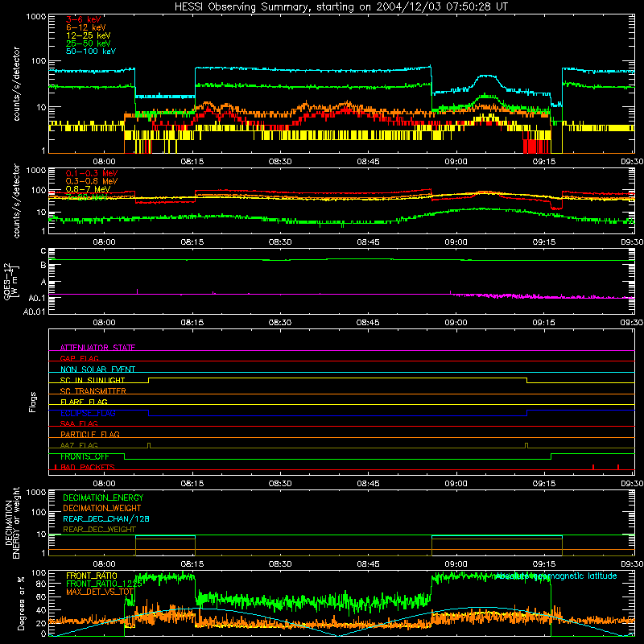This screenshot has height=644, width=644.
Task: Select the REAR_DEC_WEIGHT legend entry
Action: point(99,530)
